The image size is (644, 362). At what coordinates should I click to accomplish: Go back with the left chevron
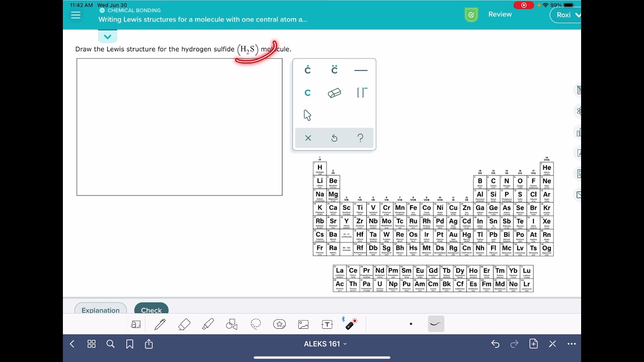72,344
